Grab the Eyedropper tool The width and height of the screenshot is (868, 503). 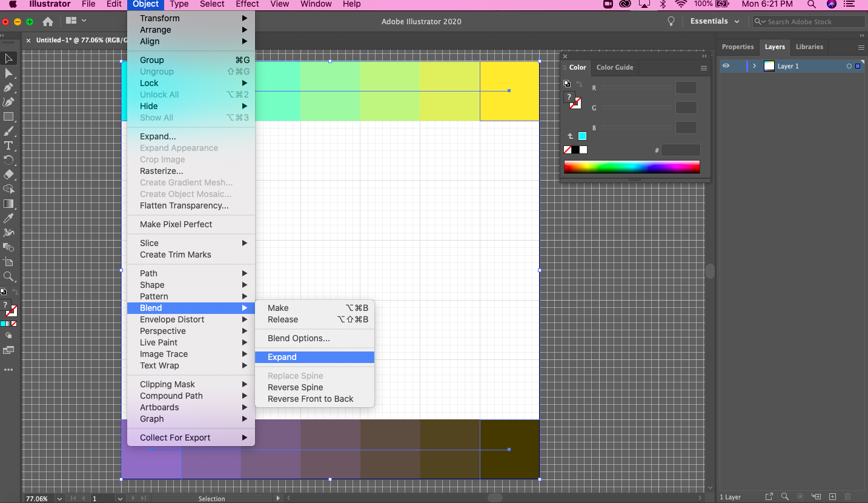(8, 217)
